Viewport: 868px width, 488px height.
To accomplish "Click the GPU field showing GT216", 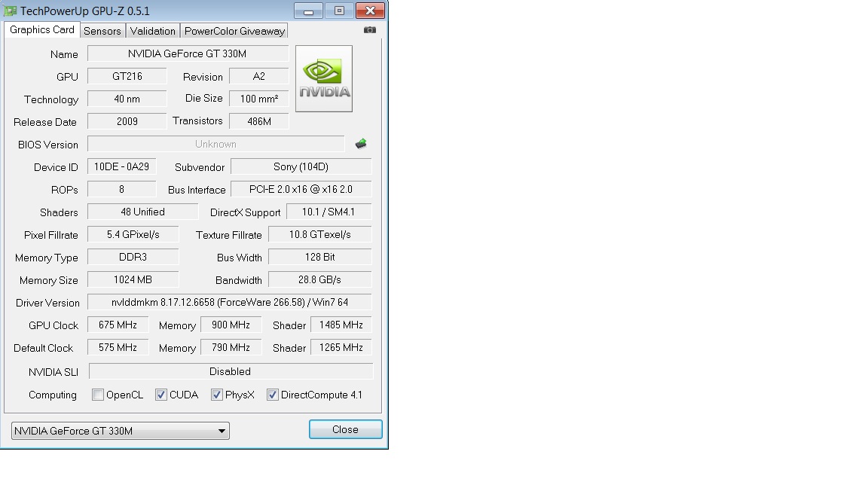I will coord(127,76).
